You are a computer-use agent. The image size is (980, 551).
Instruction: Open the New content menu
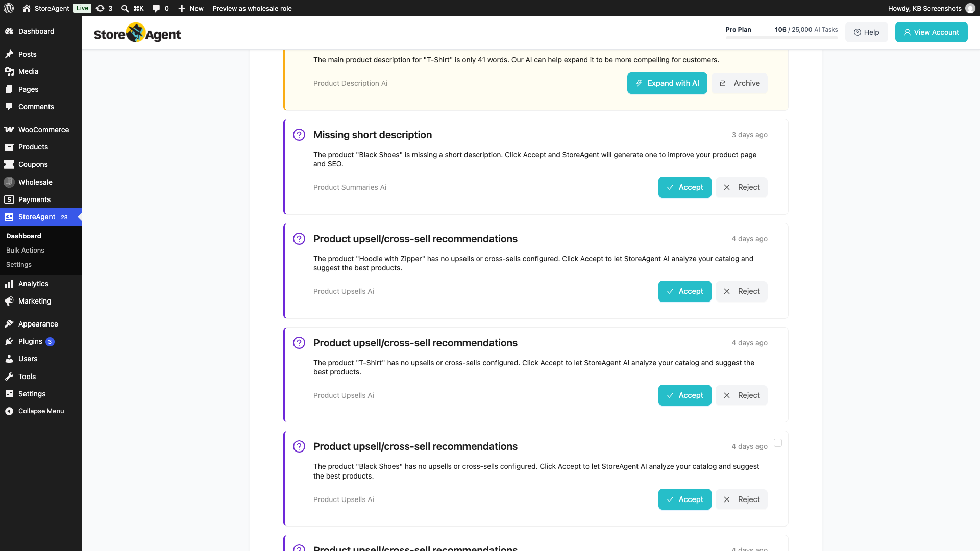coord(190,8)
